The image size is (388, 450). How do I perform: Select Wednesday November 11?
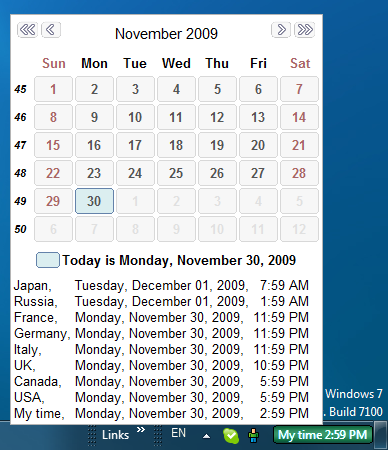pyautogui.click(x=176, y=117)
